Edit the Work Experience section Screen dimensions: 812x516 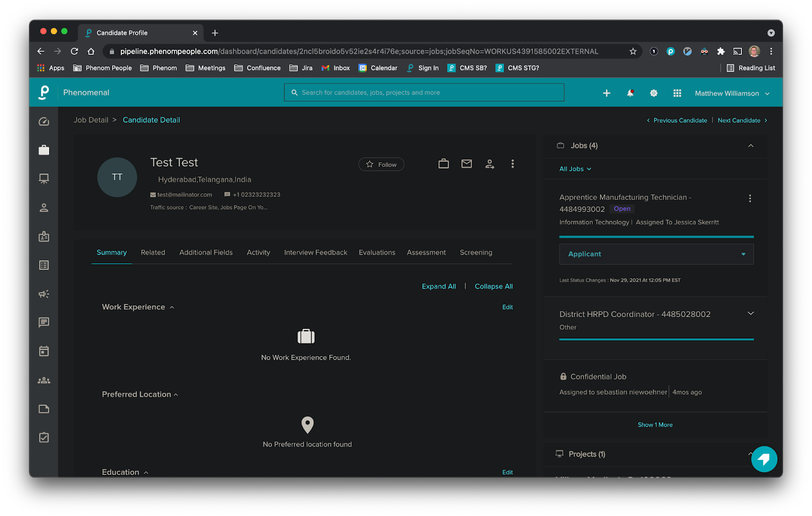click(x=507, y=307)
